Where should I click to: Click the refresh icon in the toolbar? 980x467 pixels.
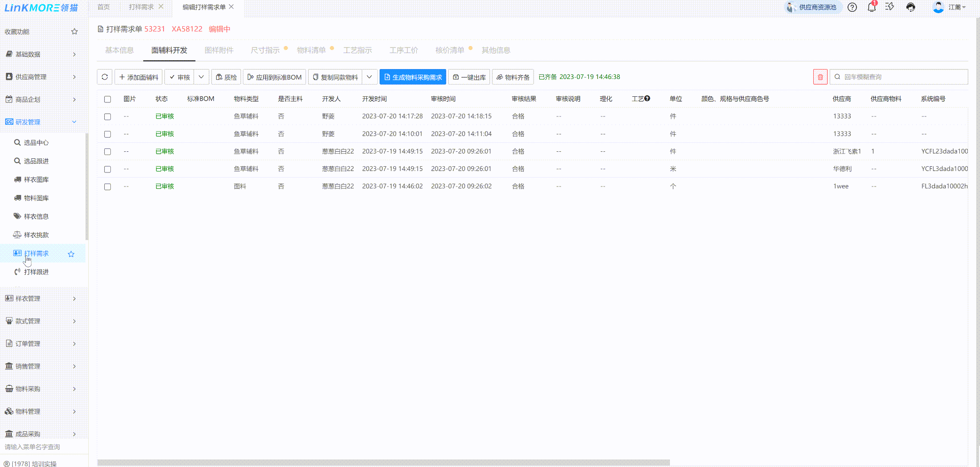(x=105, y=77)
